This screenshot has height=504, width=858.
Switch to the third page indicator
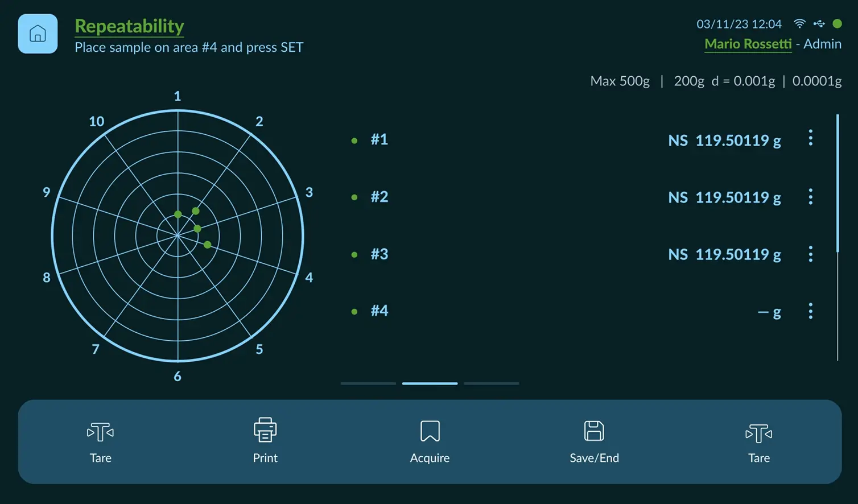[x=491, y=383]
